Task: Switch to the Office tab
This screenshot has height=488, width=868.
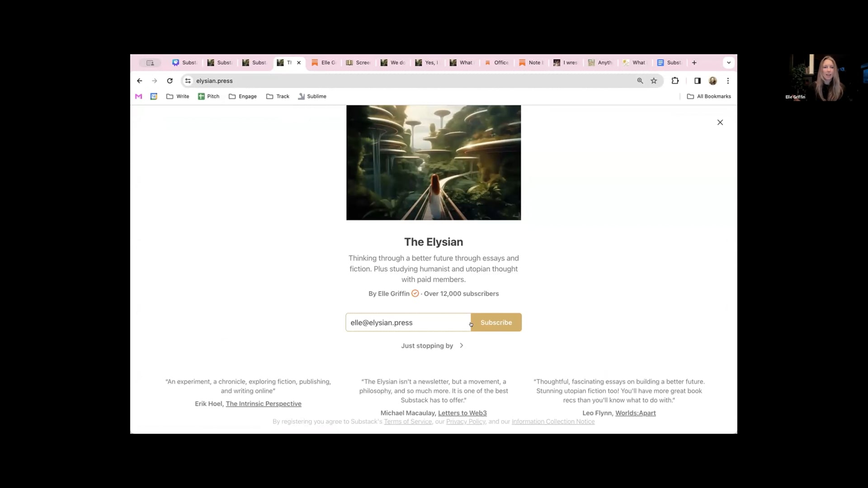Action: pos(497,63)
